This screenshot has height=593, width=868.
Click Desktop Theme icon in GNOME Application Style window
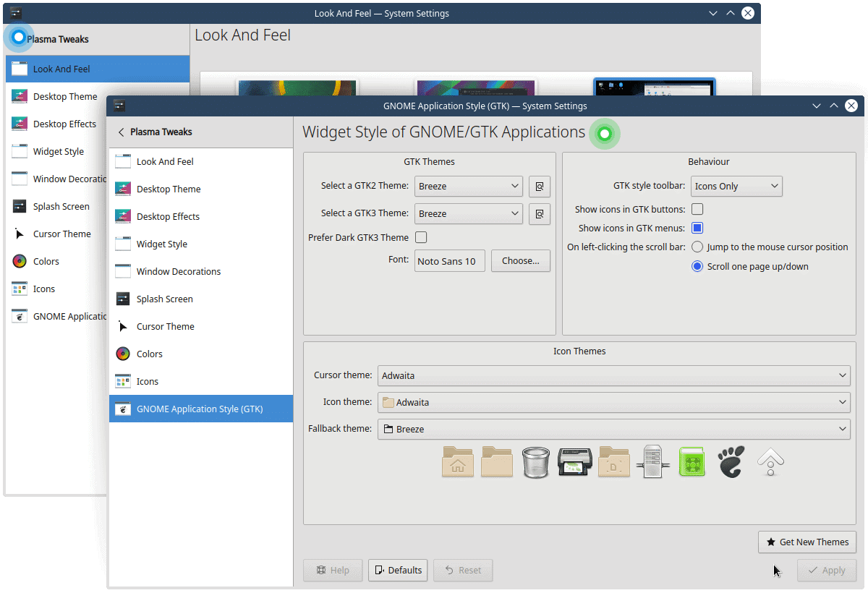(x=123, y=189)
